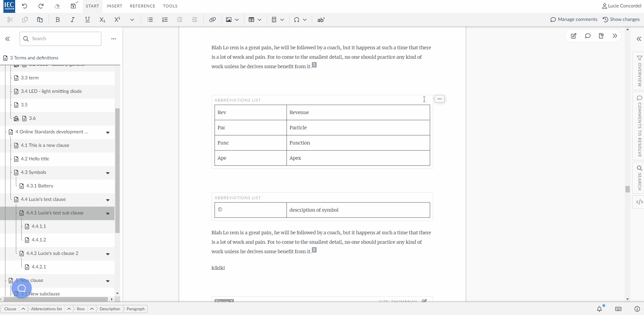Image resolution: width=644 pixels, height=315 pixels.
Task: Open more text formatting dropdown
Action: pos(132,20)
